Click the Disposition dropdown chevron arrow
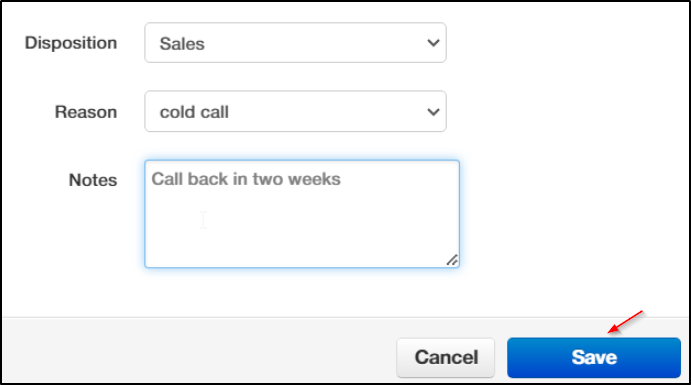Screen dimensions: 691x385 click(x=433, y=43)
